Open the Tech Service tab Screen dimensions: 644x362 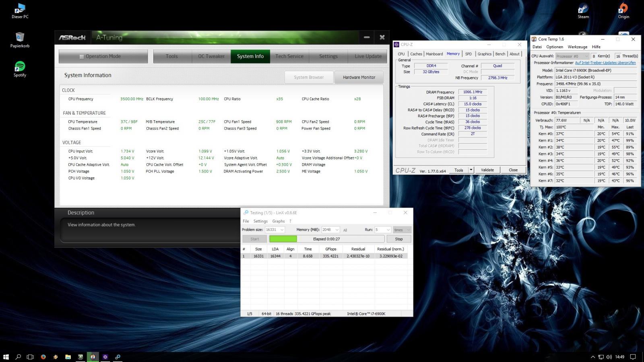[x=289, y=56]
